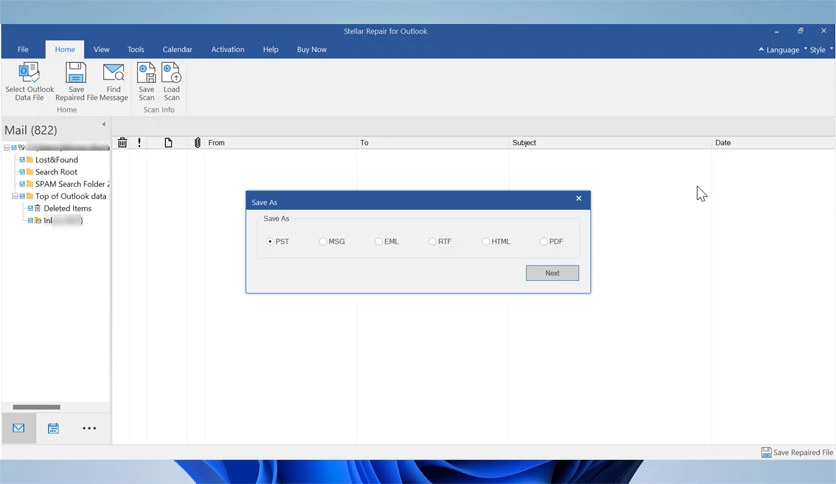This screenshot has height=484, width=836.
Task: Collapse the Mail pane with the arrow
Action: [x=103, y=124]
